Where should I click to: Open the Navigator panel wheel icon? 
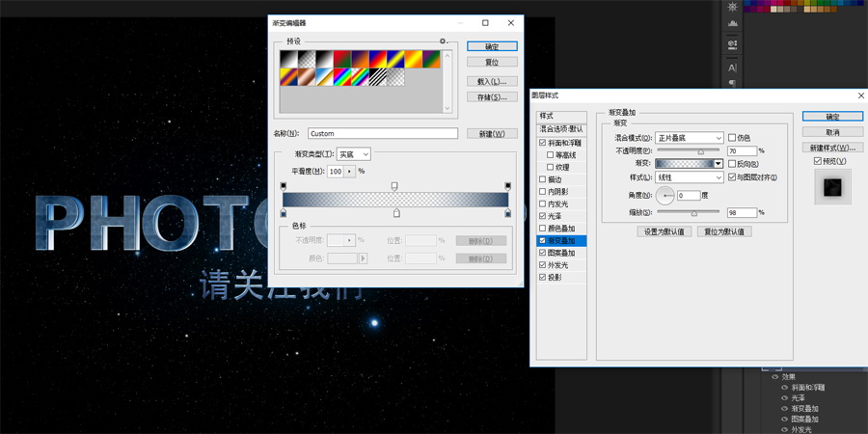(732, 7)
